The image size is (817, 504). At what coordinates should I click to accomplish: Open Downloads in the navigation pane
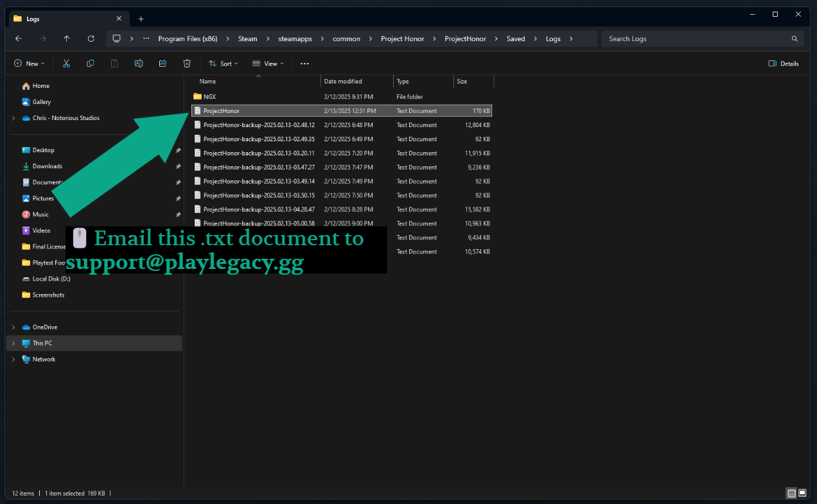pos(42,166)
